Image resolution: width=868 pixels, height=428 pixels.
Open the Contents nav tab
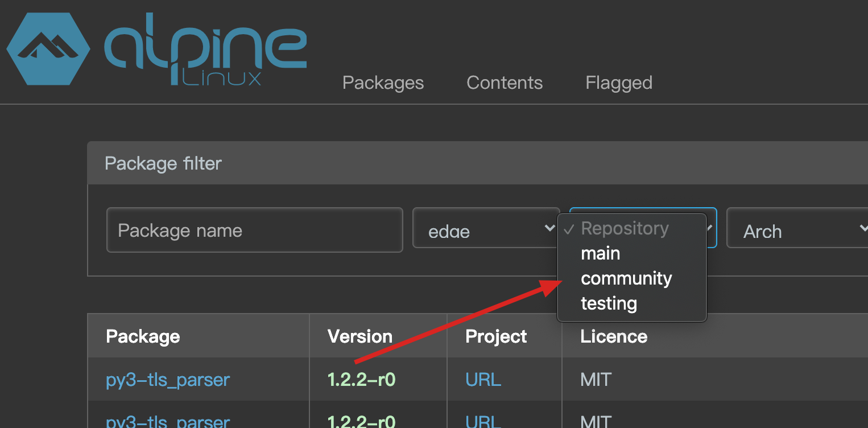505,83
